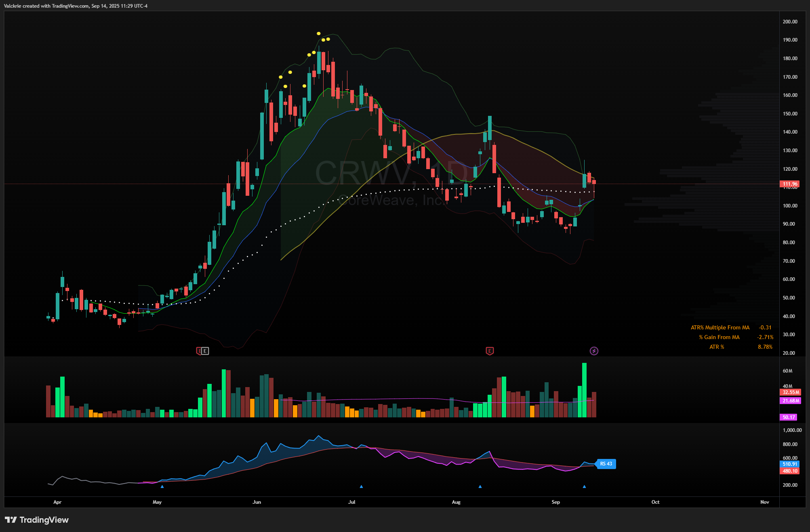Click the blue triangle marker below September
Screen dimensions: 810x532
coord(584,486)
